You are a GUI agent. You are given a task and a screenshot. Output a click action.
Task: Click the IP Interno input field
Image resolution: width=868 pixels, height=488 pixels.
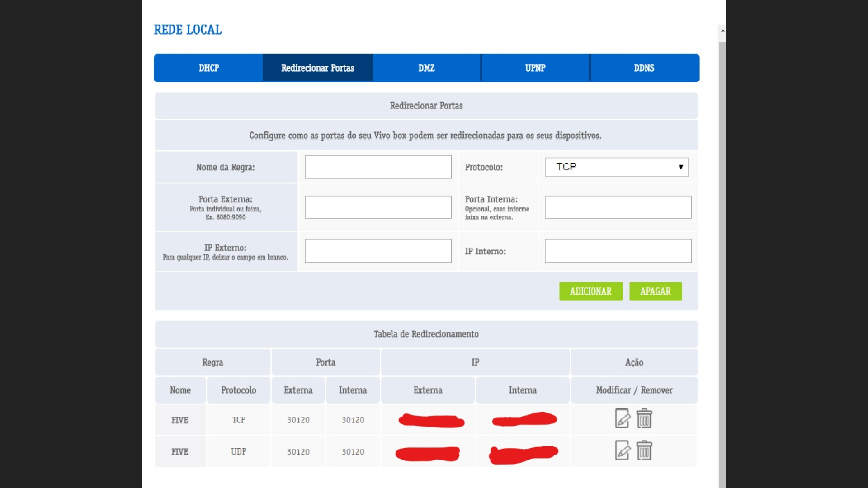pos(618,251)
